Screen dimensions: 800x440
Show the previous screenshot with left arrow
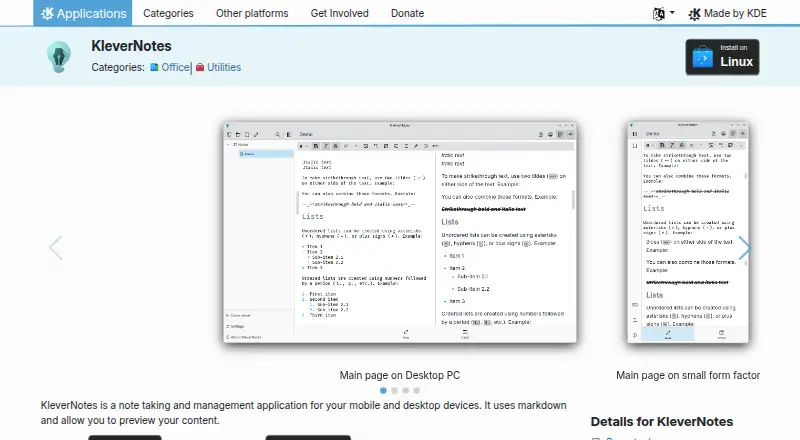[55, 248]
